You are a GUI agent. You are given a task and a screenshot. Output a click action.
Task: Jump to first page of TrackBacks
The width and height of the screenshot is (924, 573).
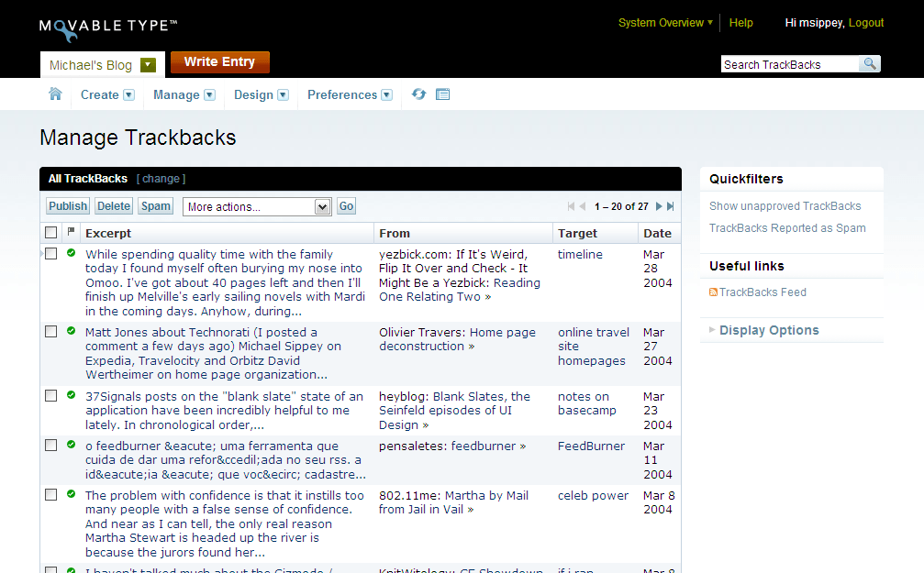click(571, 206)
